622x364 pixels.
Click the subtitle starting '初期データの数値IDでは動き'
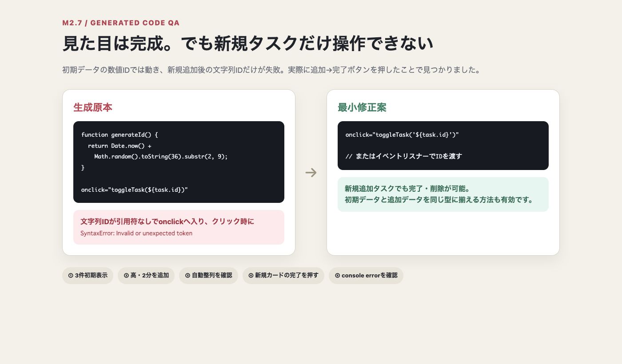coord(271,70)
